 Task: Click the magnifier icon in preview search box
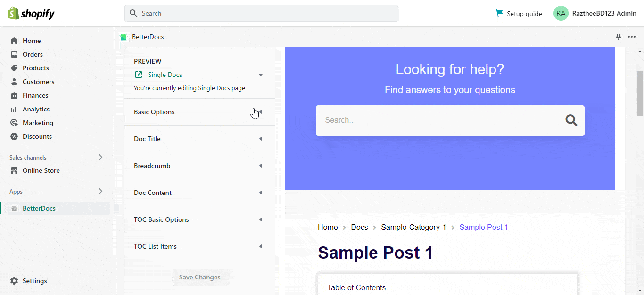tap(571, 120)
